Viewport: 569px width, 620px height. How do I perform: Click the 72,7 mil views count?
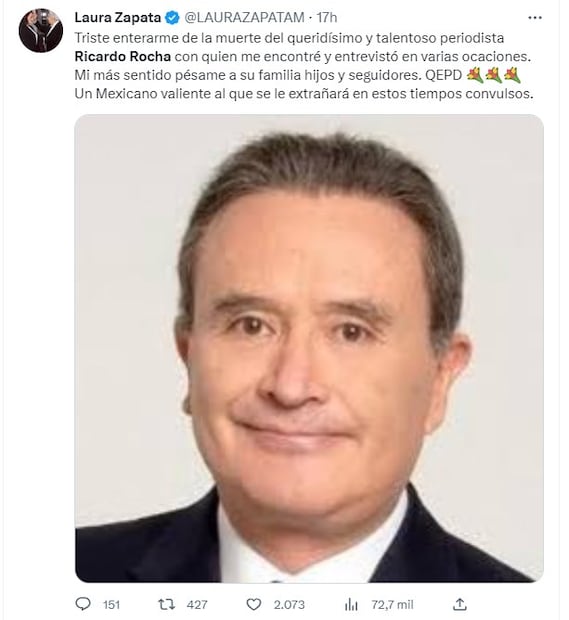click(392, 605)
